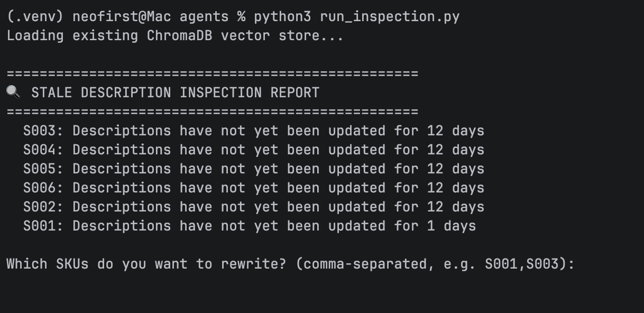Click the S006 stale description line
This screenshot has height=313, width=644.
[254, 188]
